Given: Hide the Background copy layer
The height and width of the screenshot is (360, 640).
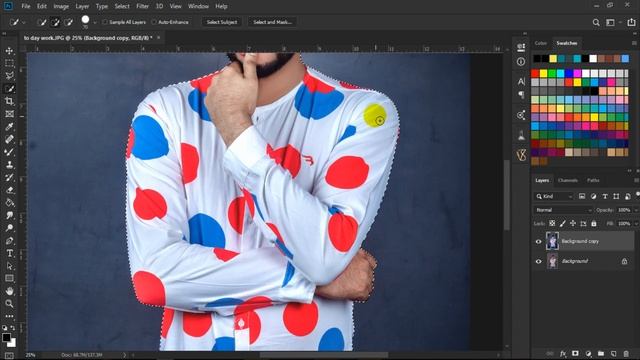Looking at the screenshot, I should (x=538, y=241).
